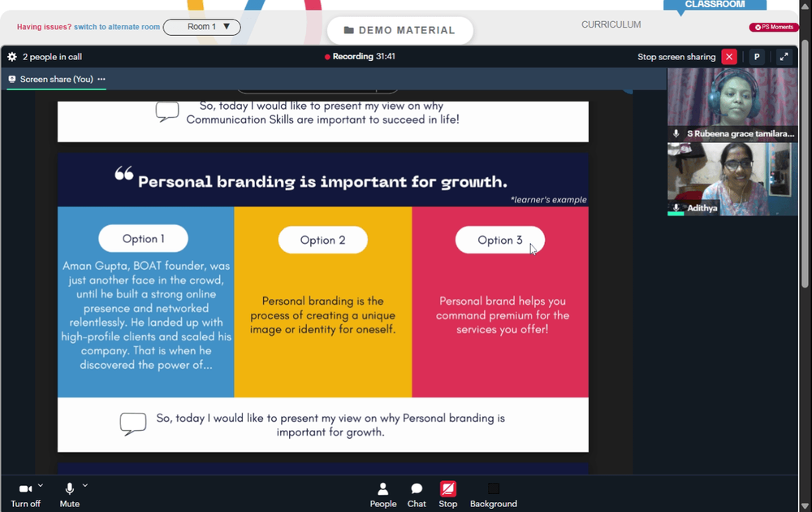This screenshot has width=812, height=512.
Task: Open Background effects
Action: (x=494, y=495)
